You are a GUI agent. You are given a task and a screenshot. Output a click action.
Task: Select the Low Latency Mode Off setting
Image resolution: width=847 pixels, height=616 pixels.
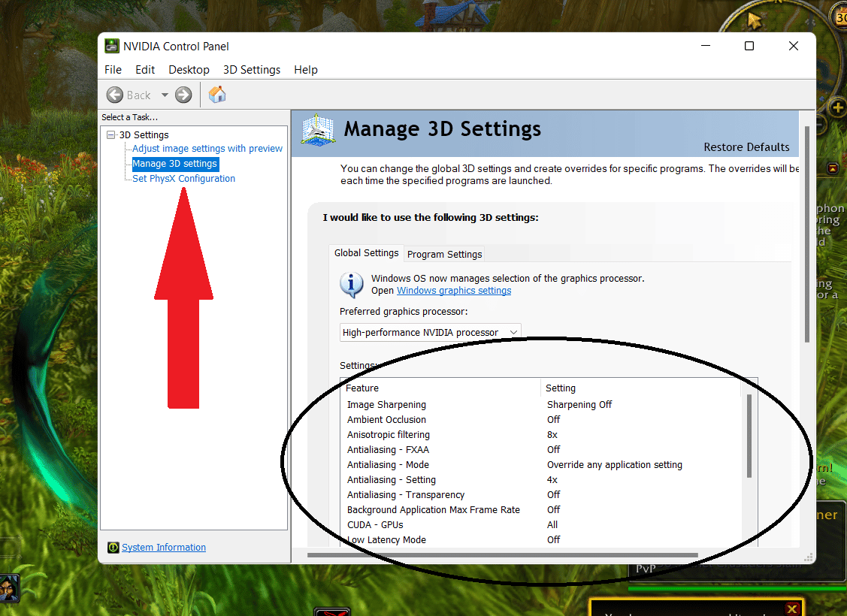[x=554, y=539]
